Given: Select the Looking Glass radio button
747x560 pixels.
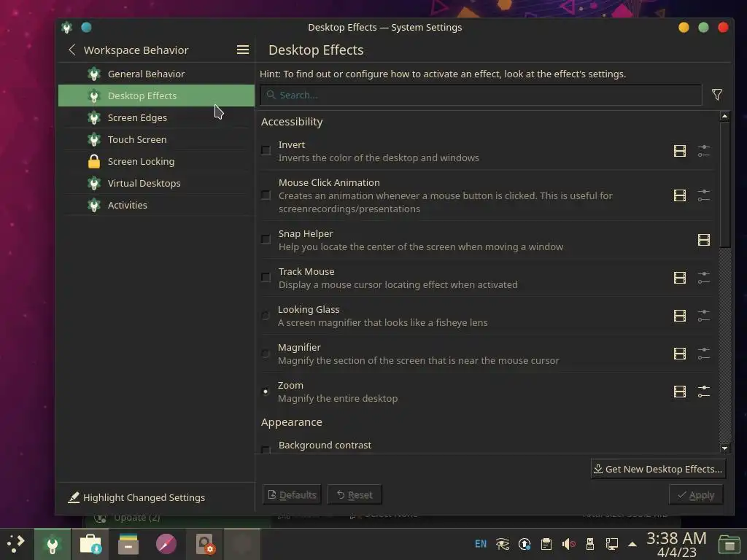Looking at the screenshot, I should (266, 315).
